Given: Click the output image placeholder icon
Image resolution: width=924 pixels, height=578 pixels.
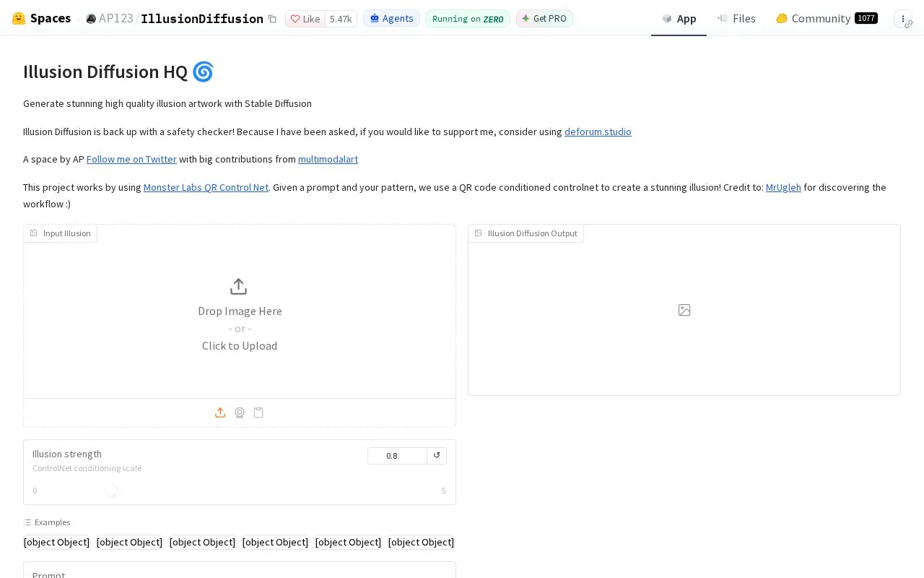Looking at the screenshot, I should (x=684, y=310).
